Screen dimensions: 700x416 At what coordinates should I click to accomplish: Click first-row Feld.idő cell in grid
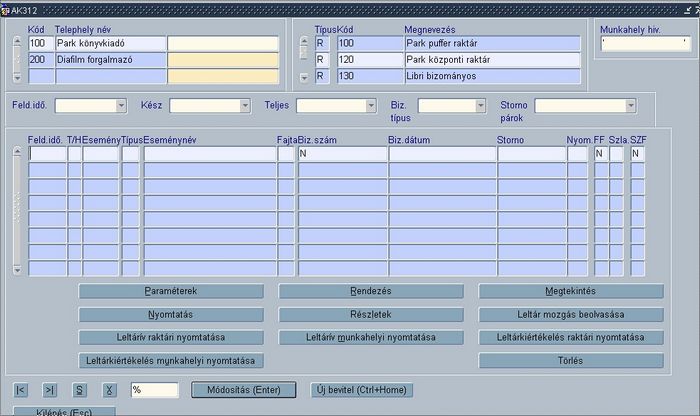point(47,154)
